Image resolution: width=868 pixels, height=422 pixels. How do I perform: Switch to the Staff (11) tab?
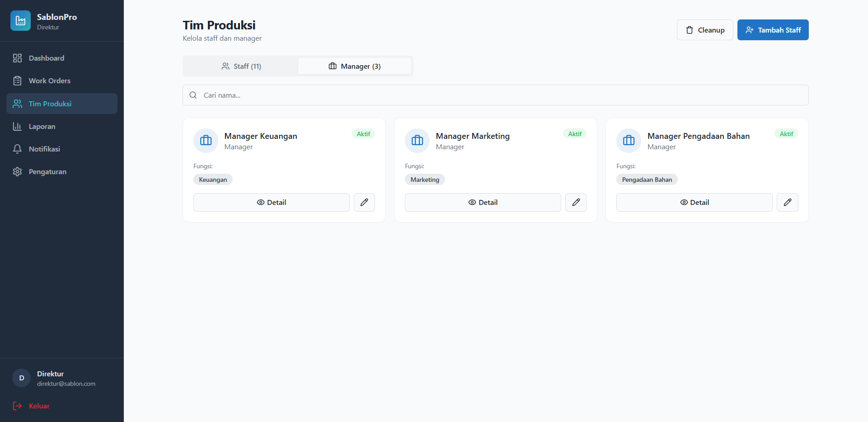241,66
